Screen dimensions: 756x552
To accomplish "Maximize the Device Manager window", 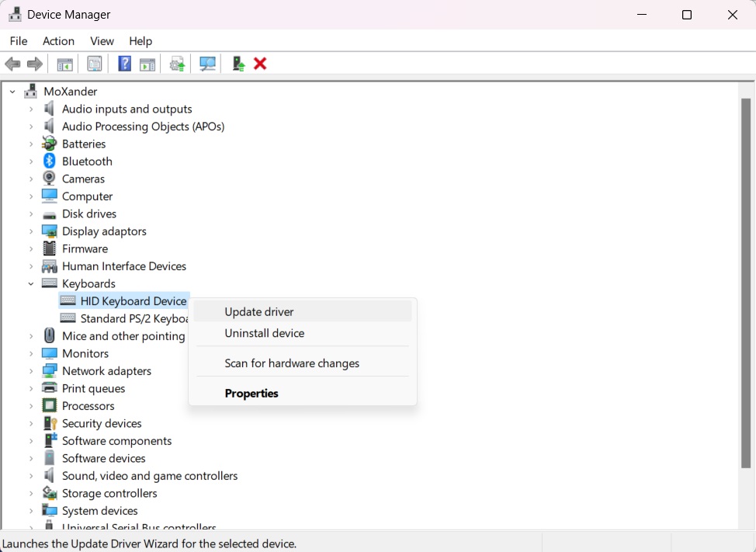I will click(x=687, y=15).
